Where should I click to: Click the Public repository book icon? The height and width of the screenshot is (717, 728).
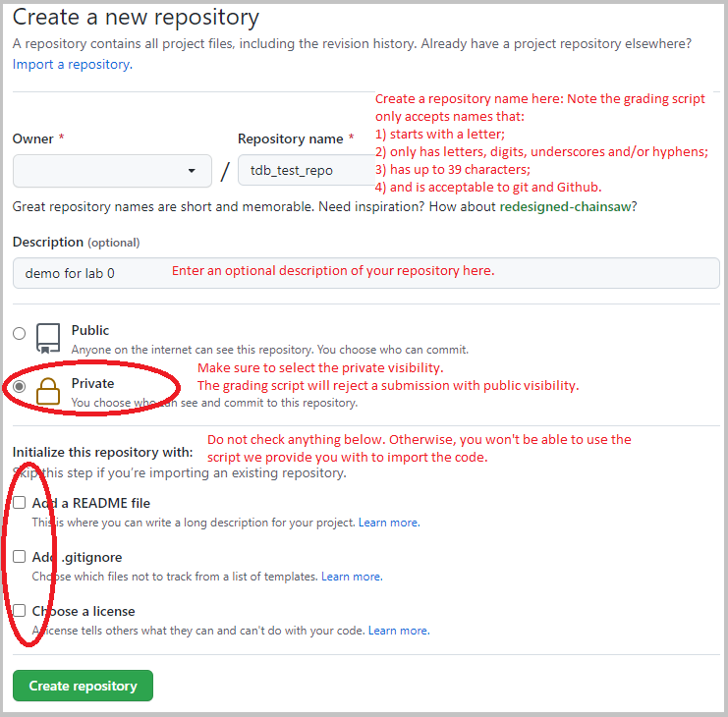pos(48,338)
